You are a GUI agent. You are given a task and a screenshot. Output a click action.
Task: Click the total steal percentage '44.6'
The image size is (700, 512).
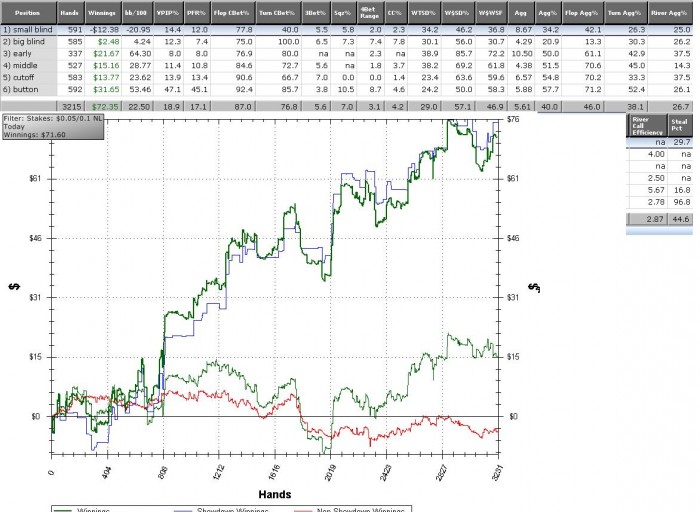coord(682,219)
